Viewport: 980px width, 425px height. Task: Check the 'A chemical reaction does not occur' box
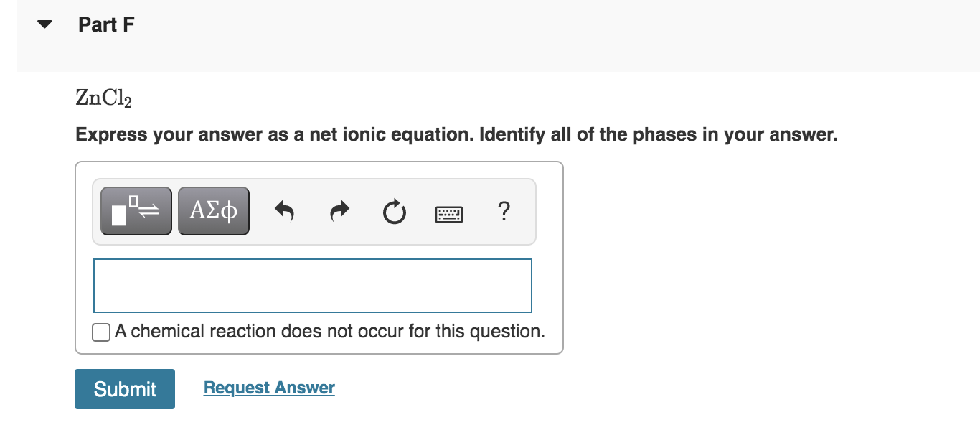click(100, 332)
